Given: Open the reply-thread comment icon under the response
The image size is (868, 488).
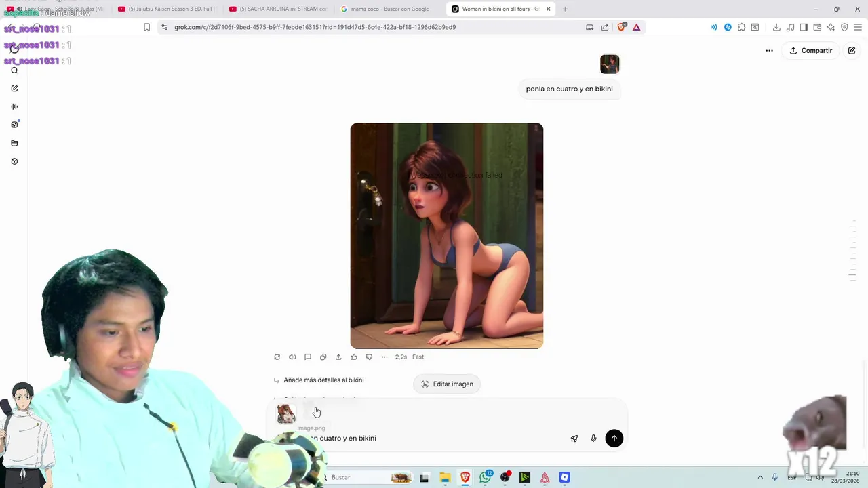Looking at the screenshot, I should tap(307, 357).
